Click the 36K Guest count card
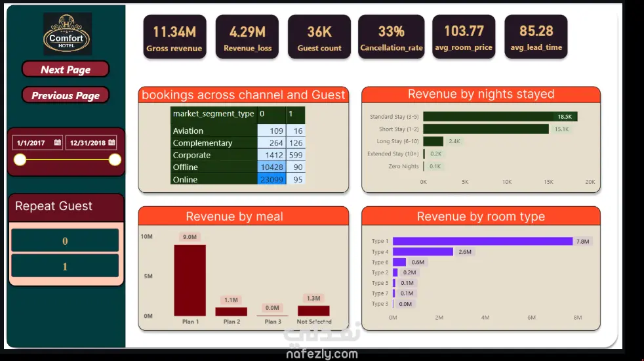The width and height of the screenshot is (644, 361). (x=319, y=37)
